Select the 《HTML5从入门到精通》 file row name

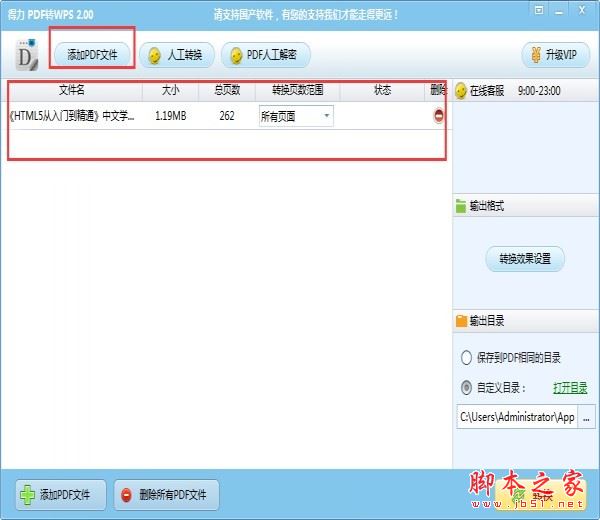[x=72, y=116]
